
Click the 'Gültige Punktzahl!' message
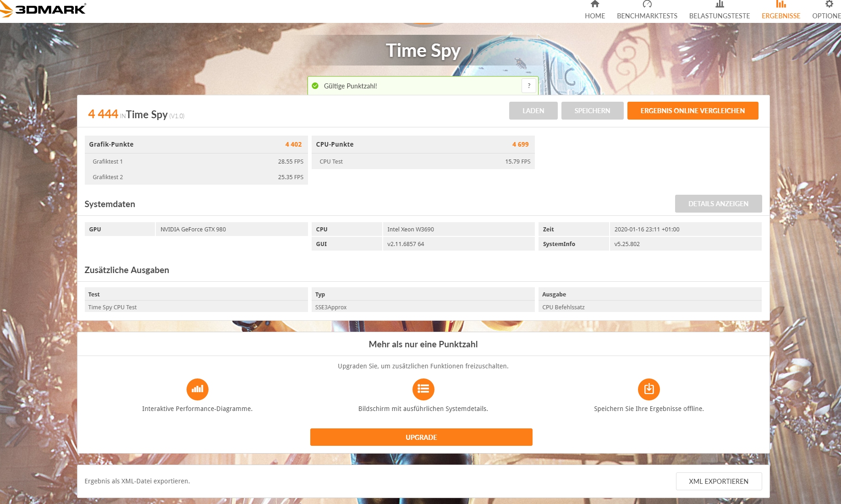351,86
